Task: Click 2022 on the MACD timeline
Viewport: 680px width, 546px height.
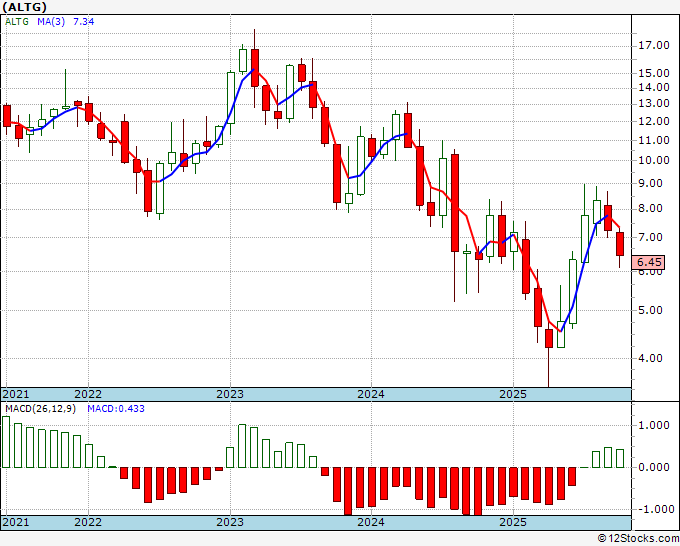Action: [88, 522]
